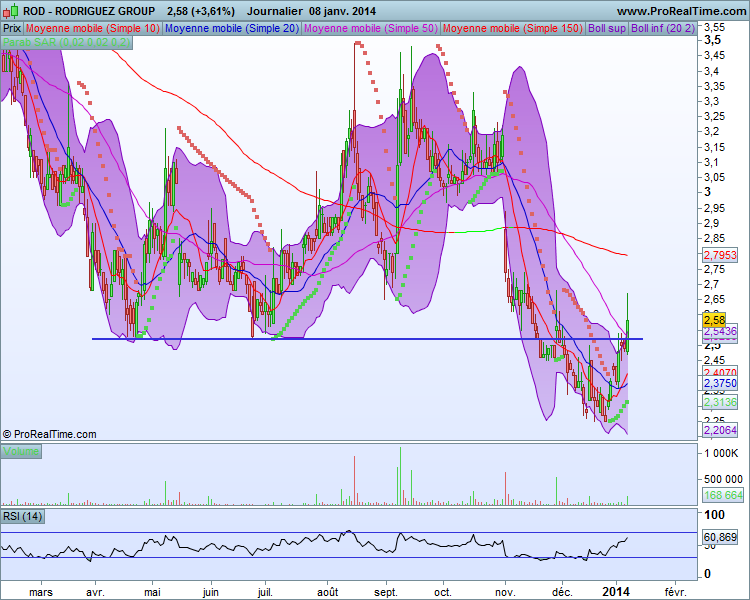Screen dimensions: 750x600
Task: Click the août label on time axis
Action: pyautogui.click(x=328, y=592)
